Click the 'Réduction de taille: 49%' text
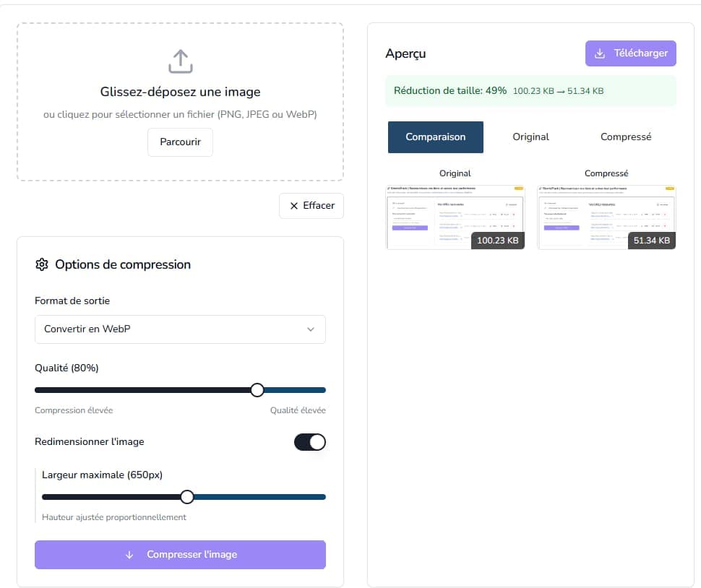Screen dimensions: 701x588 pos(450,91)
